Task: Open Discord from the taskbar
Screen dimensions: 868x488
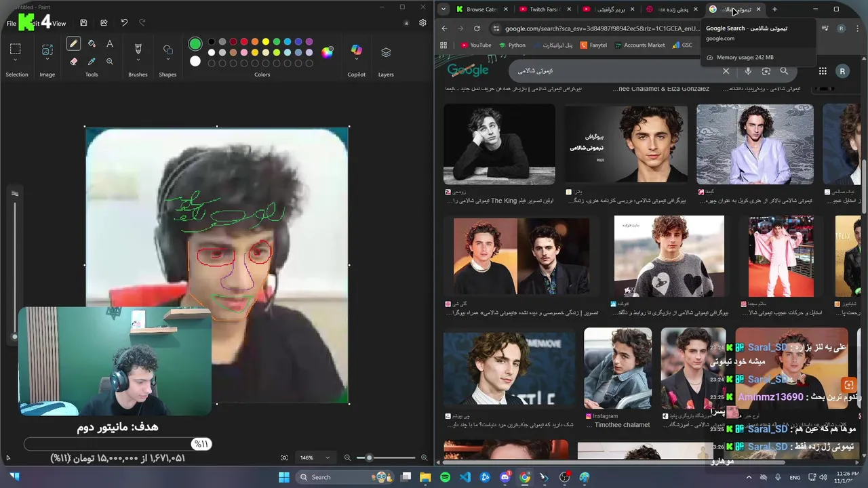Action: (x=505, y=477)
